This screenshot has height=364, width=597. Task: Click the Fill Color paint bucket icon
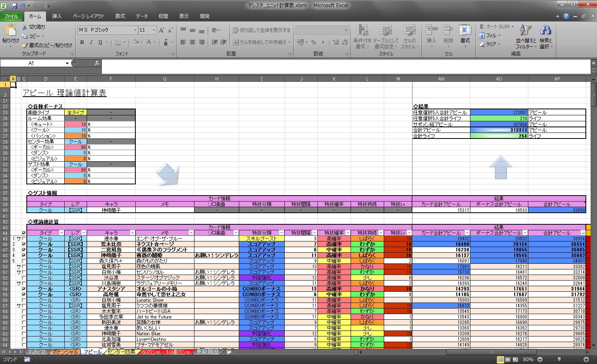tap(136, 42)
